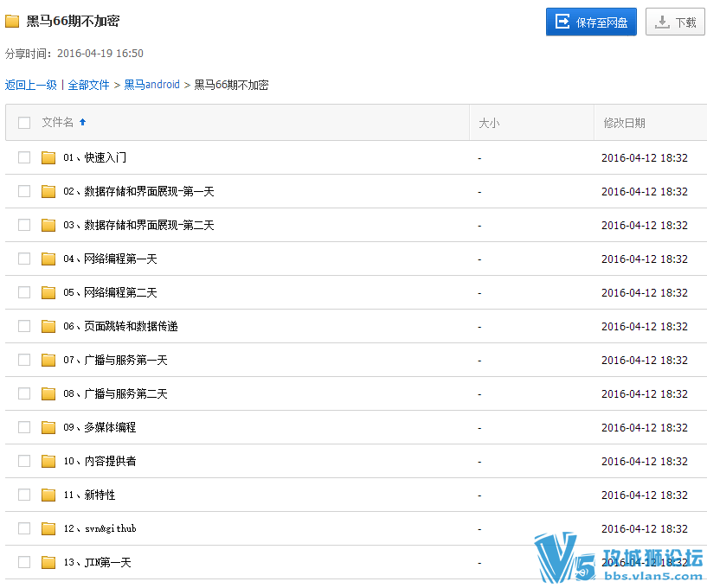This screenshot has width=707, height=588.
Task: Check the box for 10、内容提供者
Action: [24, 462]
